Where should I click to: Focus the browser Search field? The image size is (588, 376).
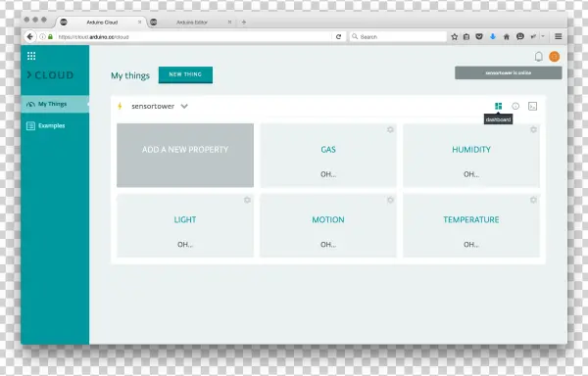(398, 36)
